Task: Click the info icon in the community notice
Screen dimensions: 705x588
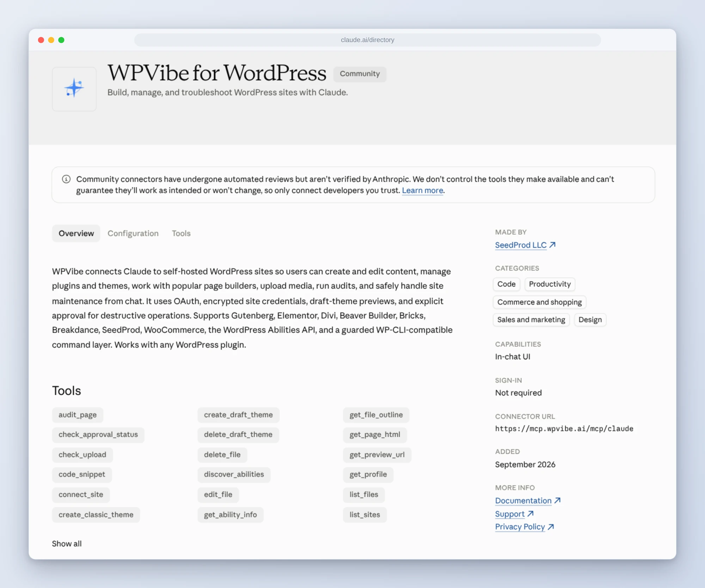Action: point(66,179)
